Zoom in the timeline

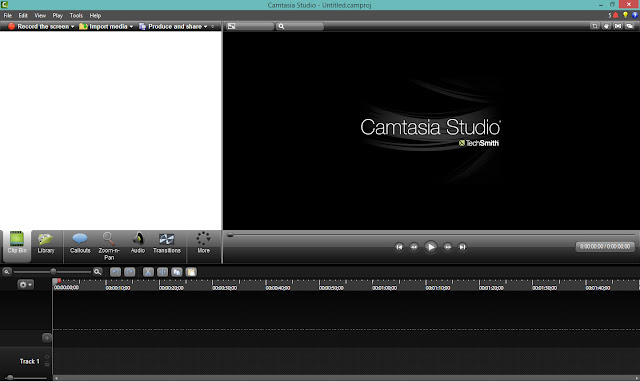[x=97, y=272]
